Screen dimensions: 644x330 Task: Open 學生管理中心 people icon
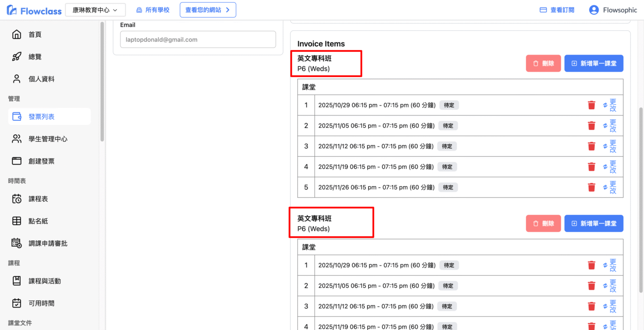point(17,139)
